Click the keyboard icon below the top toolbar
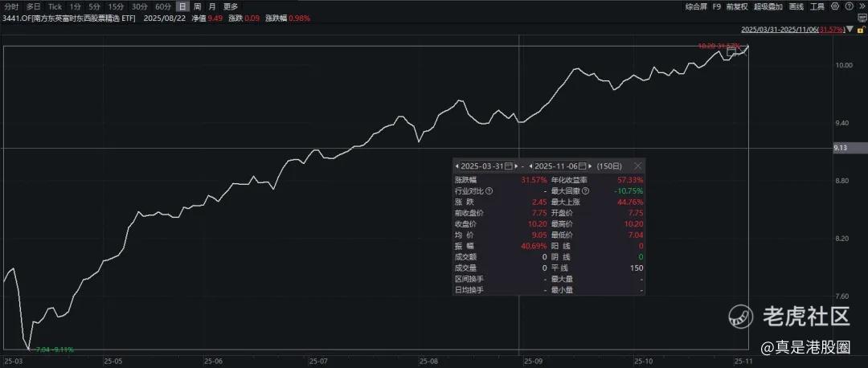 click(x=862, y=18)
